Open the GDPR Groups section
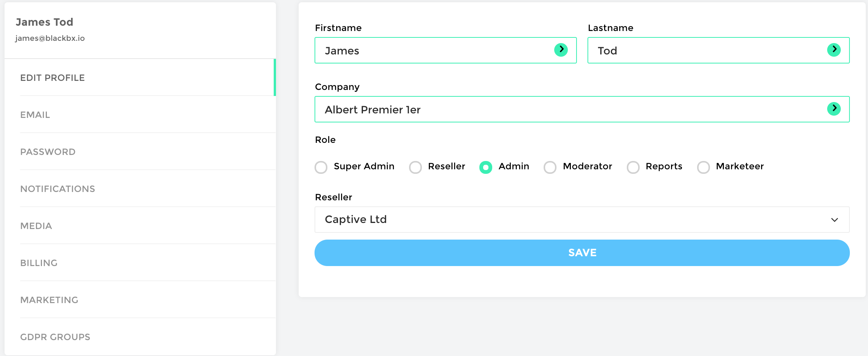This screenshot has height=356, width=868. click(x=55, y=337)
